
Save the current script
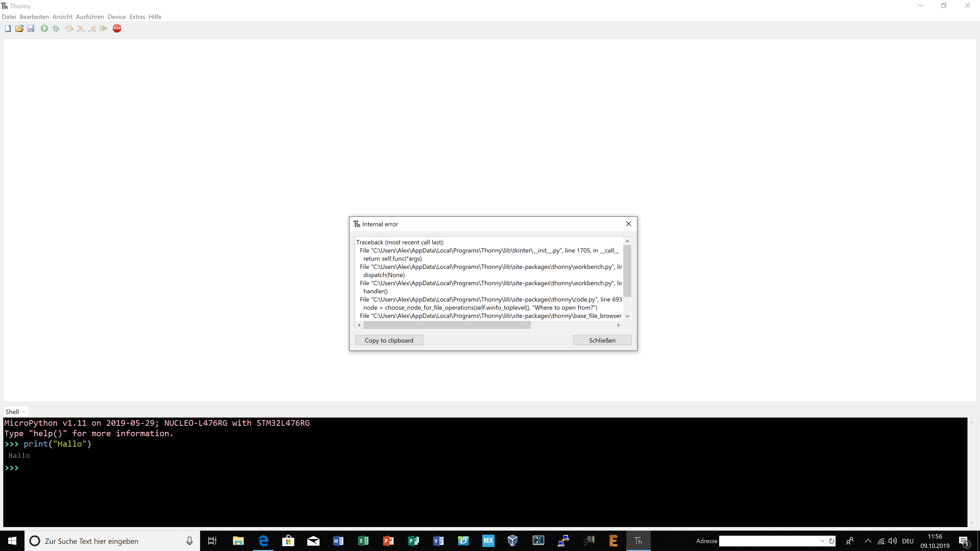coord(31,28)
